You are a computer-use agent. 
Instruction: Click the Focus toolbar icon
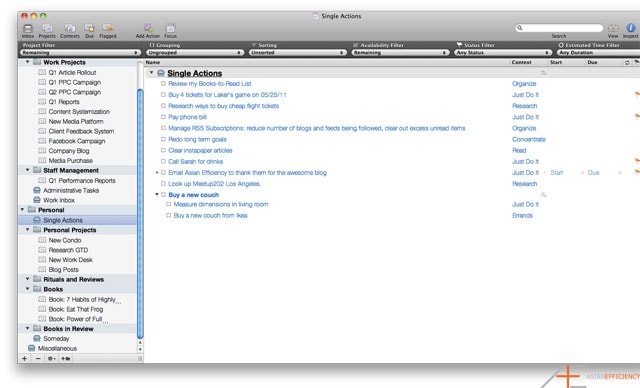pyautogui.click(x=171, y=28)
